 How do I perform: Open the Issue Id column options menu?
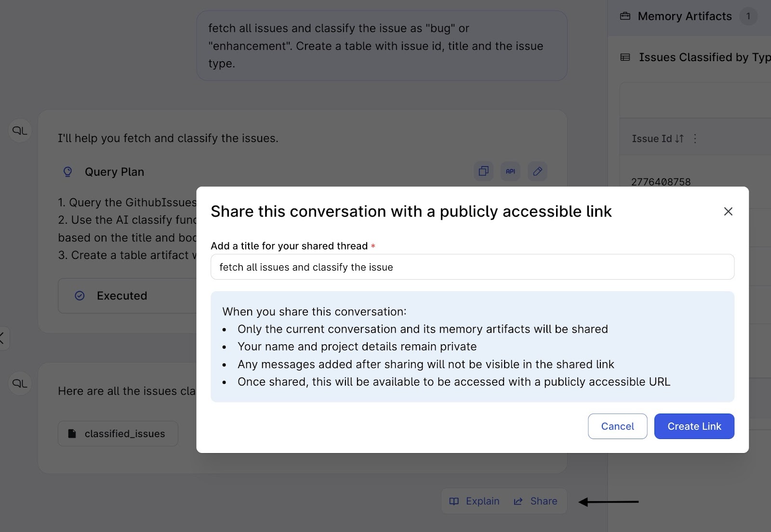(695, 139)
